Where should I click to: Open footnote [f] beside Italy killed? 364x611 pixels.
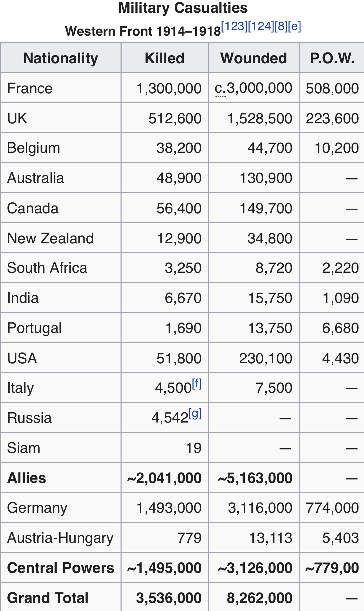tap(197, 384)
